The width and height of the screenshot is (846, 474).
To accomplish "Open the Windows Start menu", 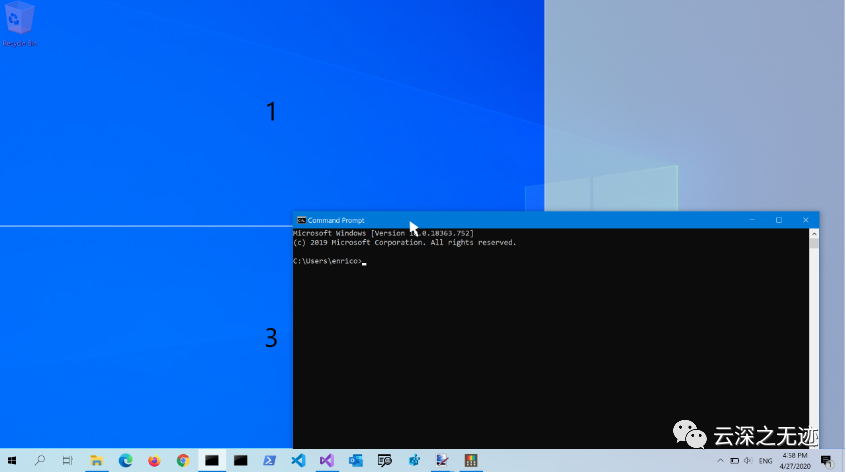I will click(x=12, y=461).
